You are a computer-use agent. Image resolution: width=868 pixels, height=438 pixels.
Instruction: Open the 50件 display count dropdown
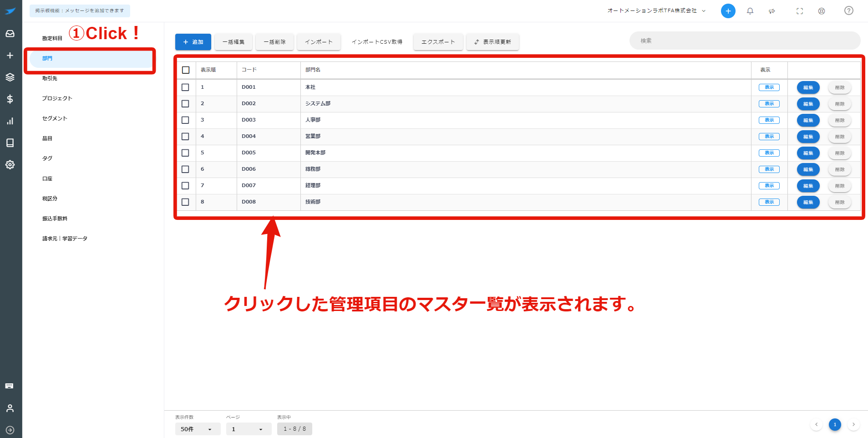(x=198, y=429)
